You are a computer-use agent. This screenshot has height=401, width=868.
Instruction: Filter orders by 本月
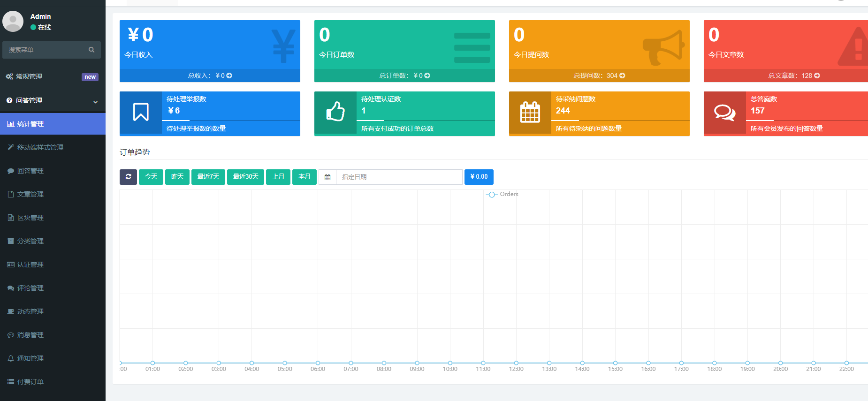(305, 177)
